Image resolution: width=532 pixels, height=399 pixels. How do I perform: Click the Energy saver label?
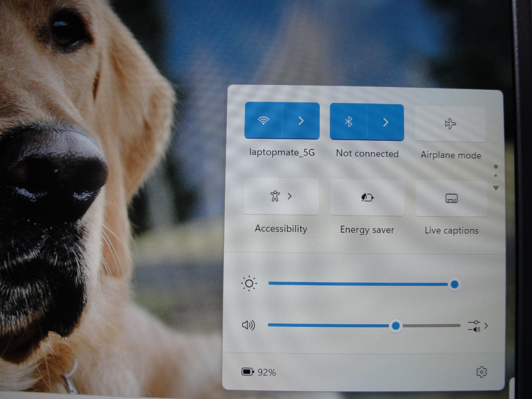tap(367, 230)
